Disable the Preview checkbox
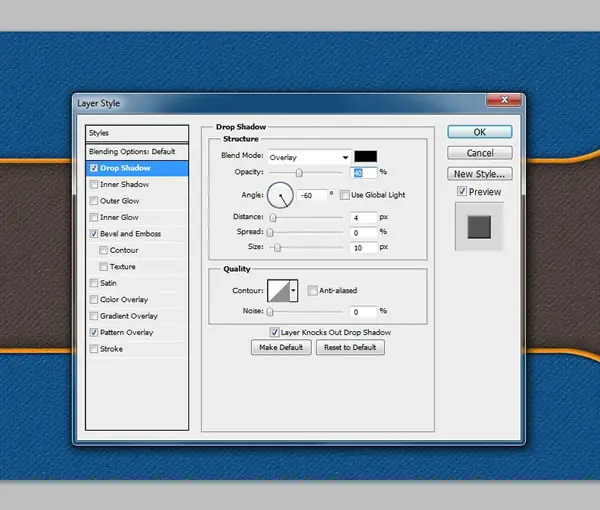This screenshot has height=510, width=600. click(462, 191)
